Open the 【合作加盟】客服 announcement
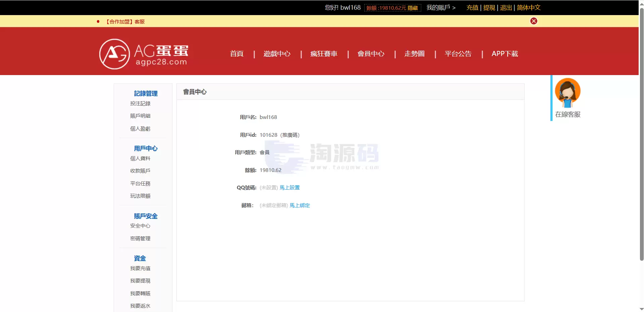The image size is (644, 312). point(125,22)
